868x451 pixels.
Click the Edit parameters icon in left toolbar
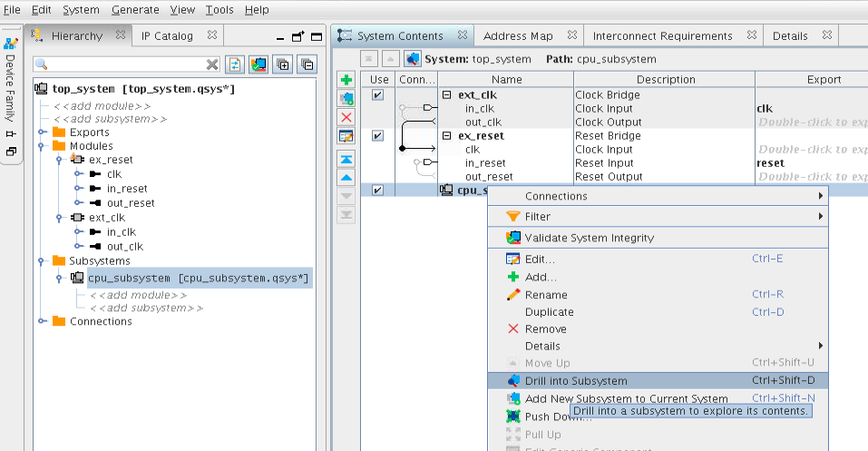[x=346, y=136]
